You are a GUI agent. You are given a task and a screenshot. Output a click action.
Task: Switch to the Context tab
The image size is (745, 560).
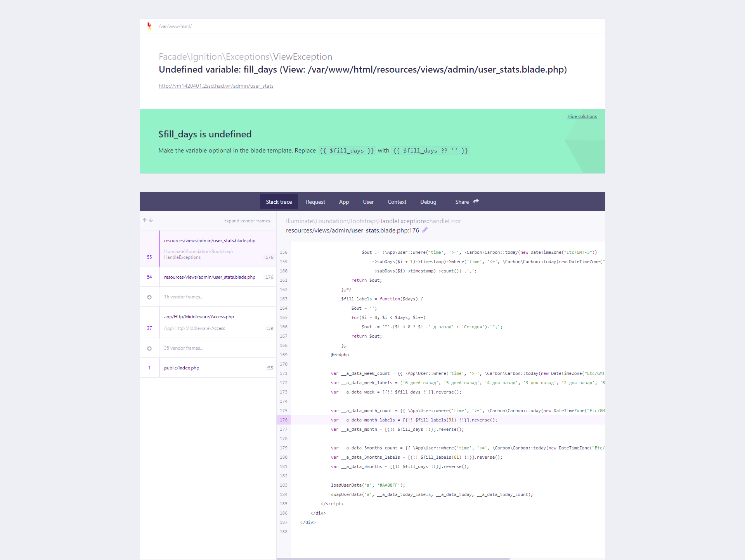click(x=397, y=202)
